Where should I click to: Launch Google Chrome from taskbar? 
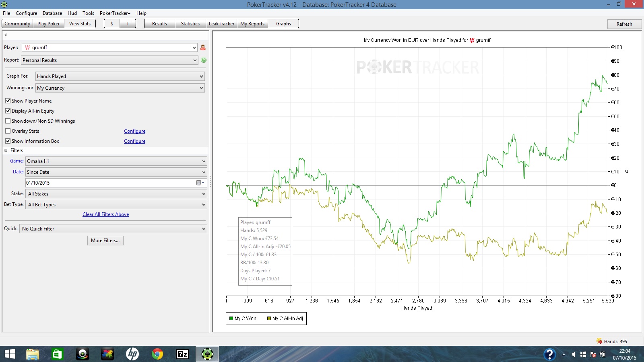click(x=157, y=354)
